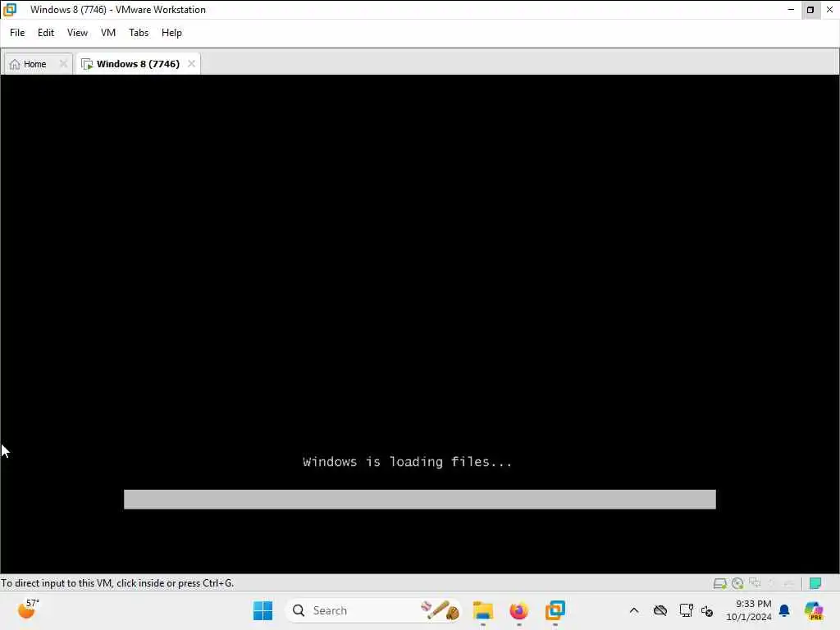The image size is (840, 630).
Task: Click the Windows loading files progress bar
Action: point(419,500)
